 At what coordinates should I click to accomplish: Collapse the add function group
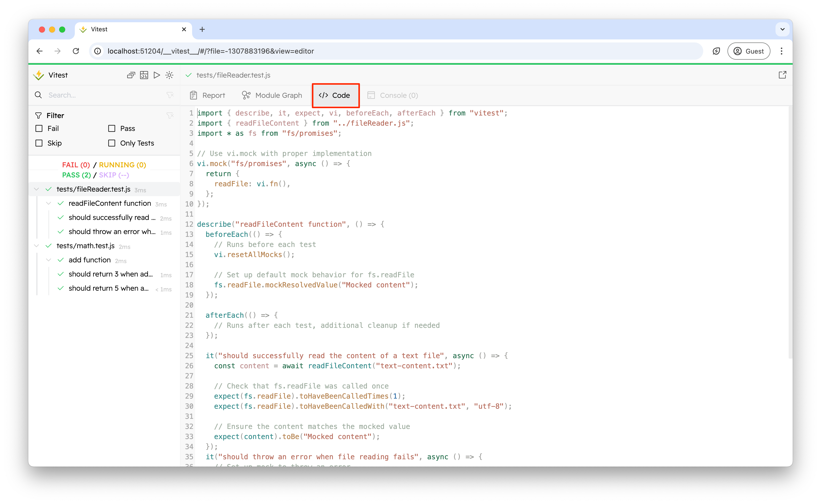click(x=49, y=260)
